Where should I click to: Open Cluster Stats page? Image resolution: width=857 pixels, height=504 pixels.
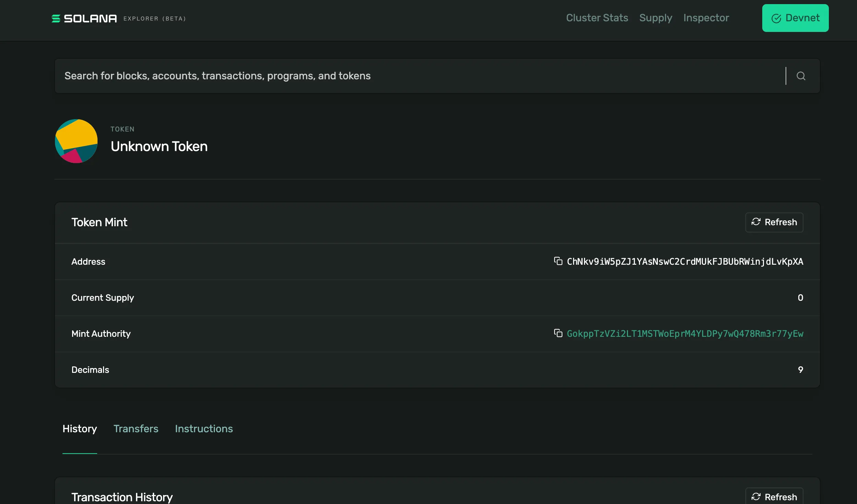(597, 18)
